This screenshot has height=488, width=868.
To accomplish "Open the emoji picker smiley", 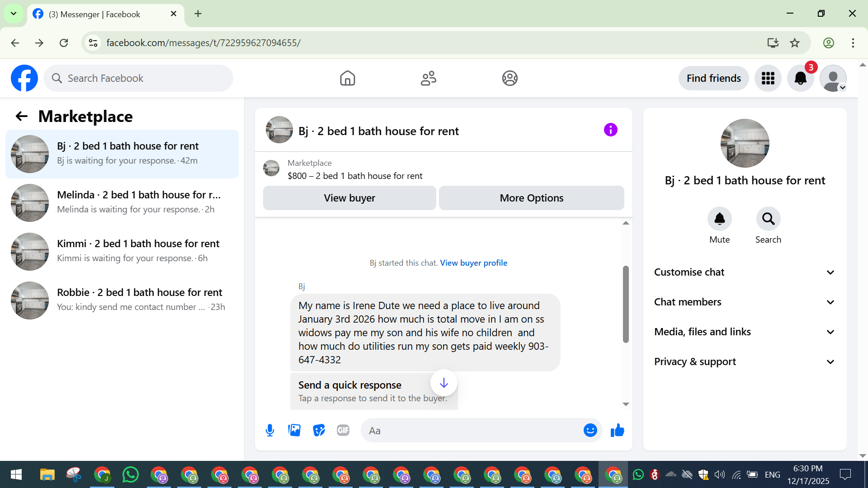I will pos(590,431).
